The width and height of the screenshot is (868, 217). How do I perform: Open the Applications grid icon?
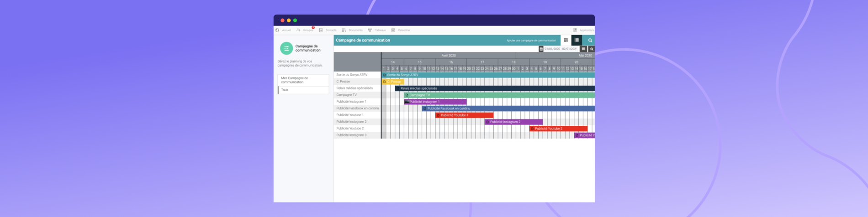[575, 30]
